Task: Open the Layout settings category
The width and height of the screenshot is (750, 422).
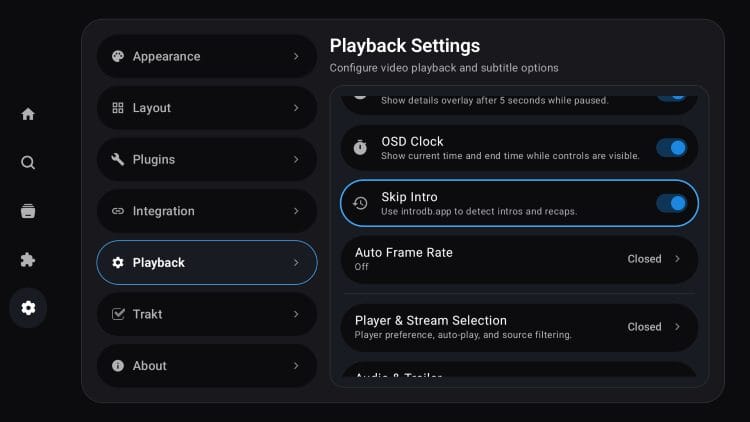Action: [206, 108]
